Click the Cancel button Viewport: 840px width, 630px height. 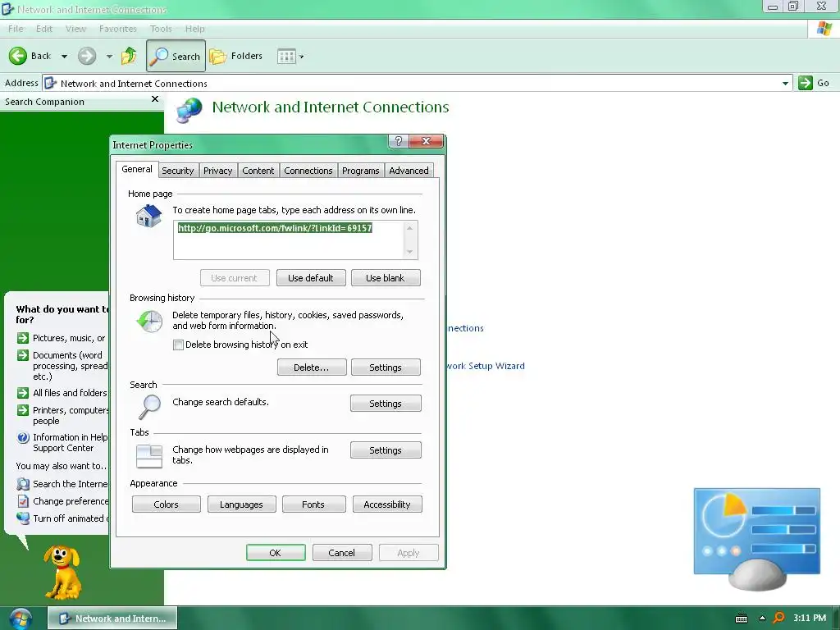[342, 552]
